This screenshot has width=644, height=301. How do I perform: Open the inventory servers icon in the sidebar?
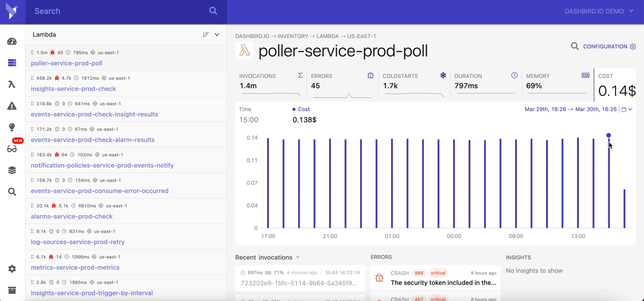click(x=12, y=63)
